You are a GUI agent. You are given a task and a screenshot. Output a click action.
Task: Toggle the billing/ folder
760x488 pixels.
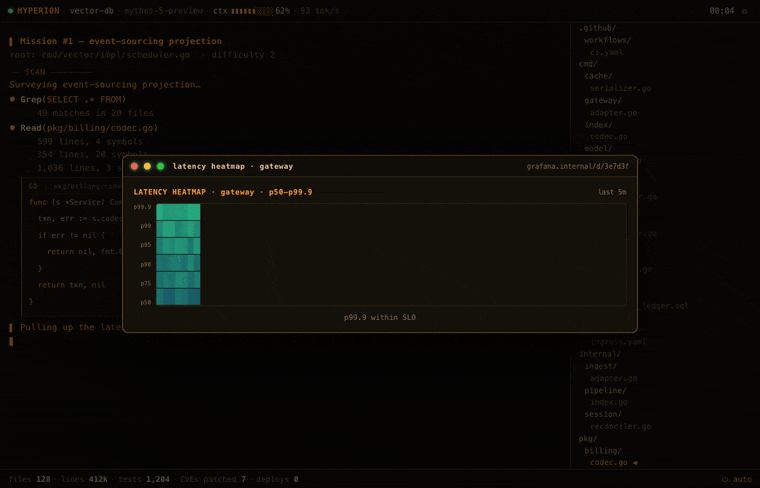[x=603, y=451]
